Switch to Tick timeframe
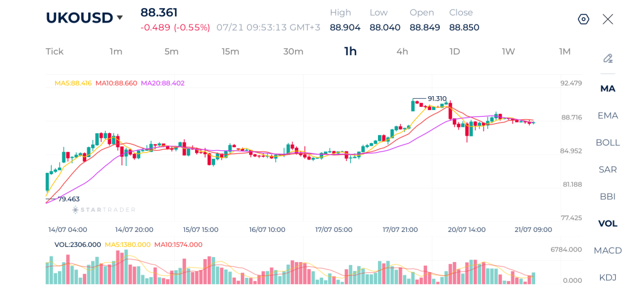This screenshot has height=296, width=644. point(55,52)
